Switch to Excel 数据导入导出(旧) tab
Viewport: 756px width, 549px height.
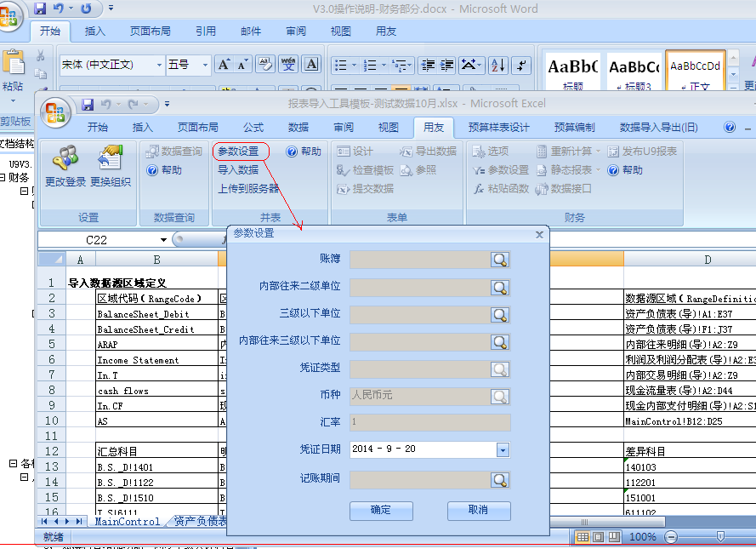[658, 128]
